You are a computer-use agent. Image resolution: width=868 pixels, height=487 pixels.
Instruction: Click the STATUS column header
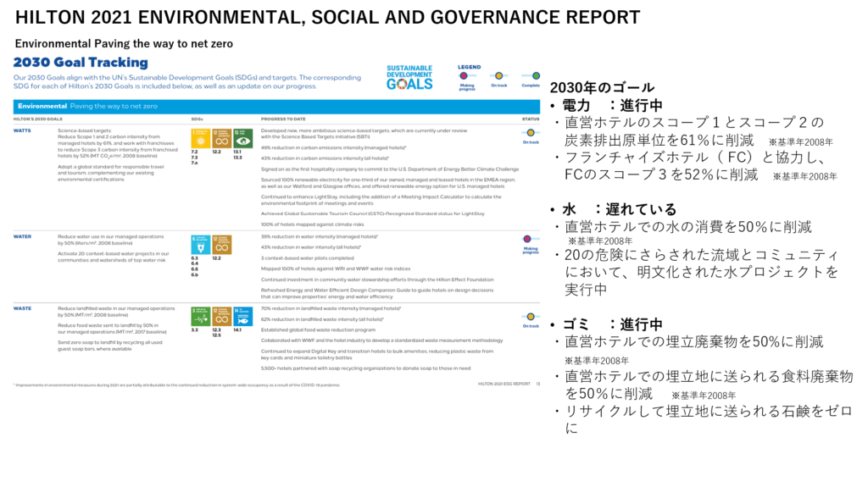click(531, 119)
